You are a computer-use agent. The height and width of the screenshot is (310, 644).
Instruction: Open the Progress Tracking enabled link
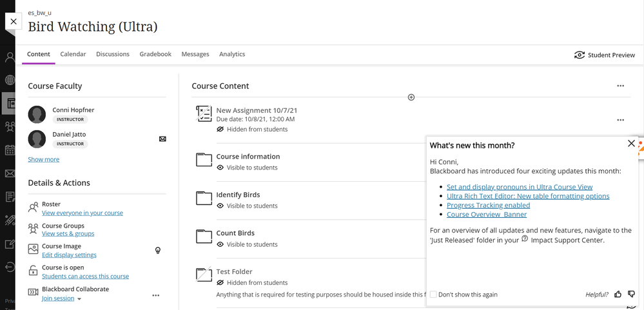pos(488,205)
